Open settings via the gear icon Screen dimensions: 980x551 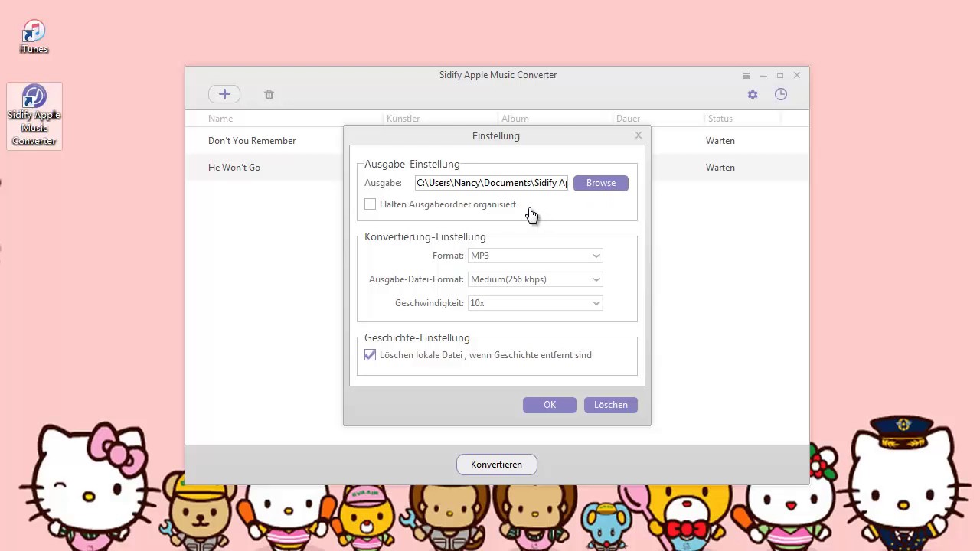(x=753, y=94)
